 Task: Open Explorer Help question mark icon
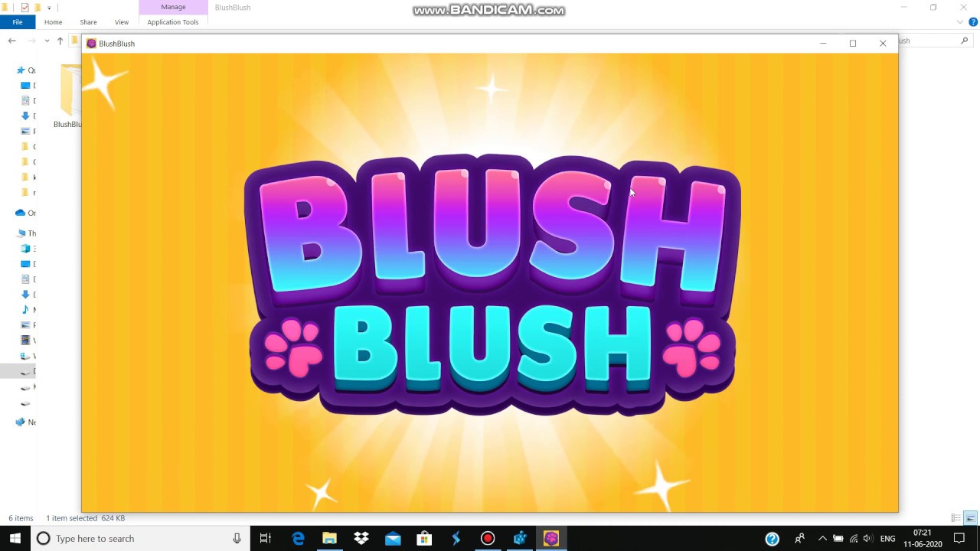[973, 22]
